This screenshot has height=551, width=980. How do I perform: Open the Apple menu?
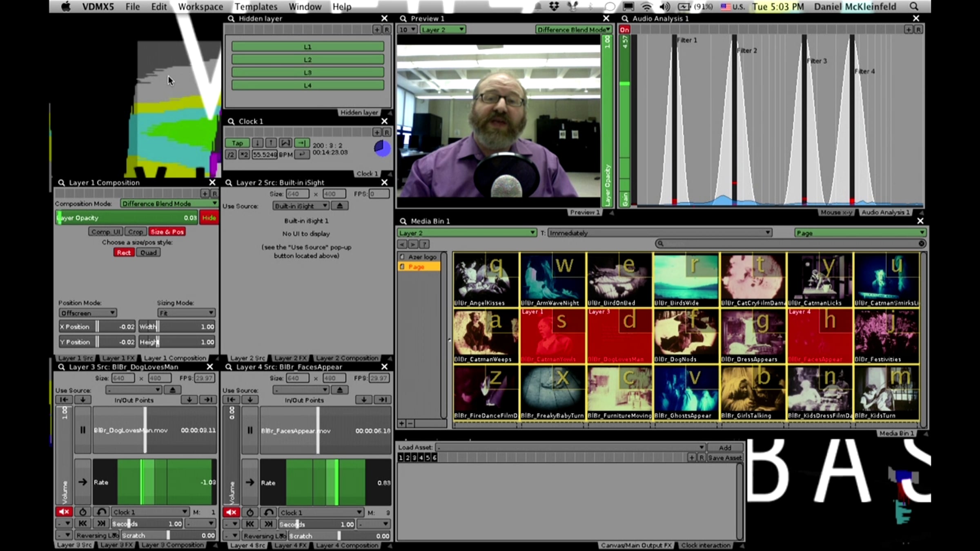pos(66,7)
